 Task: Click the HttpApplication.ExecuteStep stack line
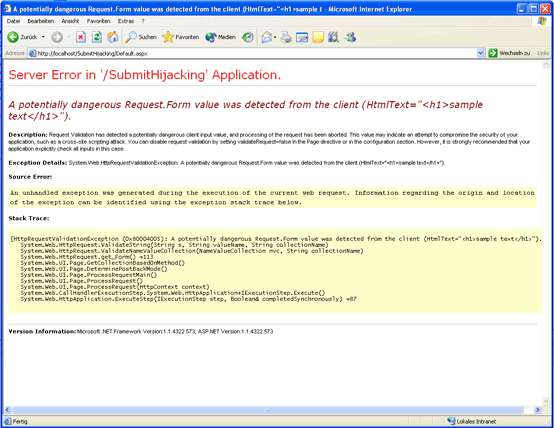[x=189, y=299]
